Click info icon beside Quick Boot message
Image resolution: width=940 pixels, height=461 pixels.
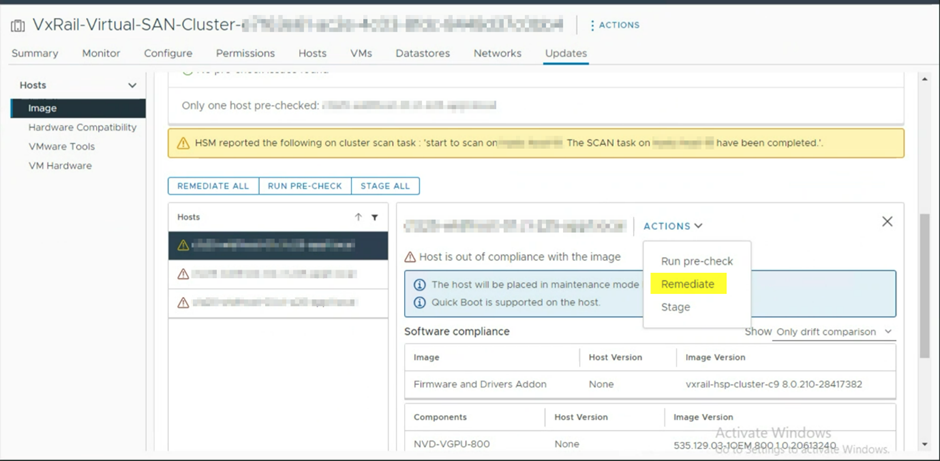pyautogui.click(x=420, y=302)
